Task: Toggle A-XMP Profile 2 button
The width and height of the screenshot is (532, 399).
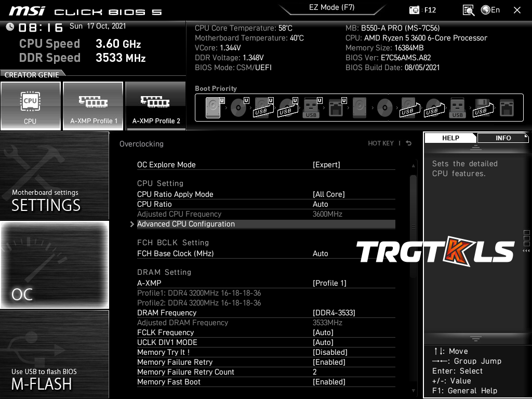Action: coord(156,106)
